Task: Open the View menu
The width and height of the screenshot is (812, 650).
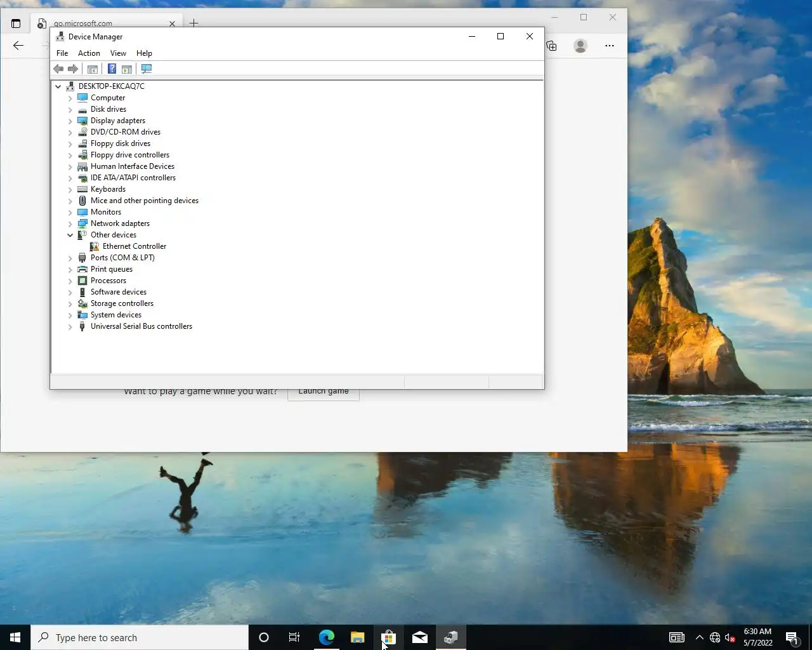Action: 118,53
